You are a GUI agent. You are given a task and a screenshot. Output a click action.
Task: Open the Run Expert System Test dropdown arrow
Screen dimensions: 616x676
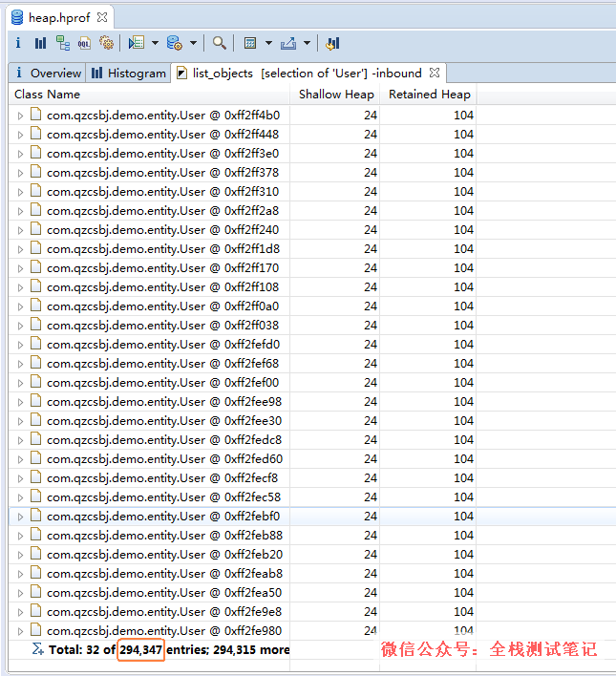tap(156, 43)
